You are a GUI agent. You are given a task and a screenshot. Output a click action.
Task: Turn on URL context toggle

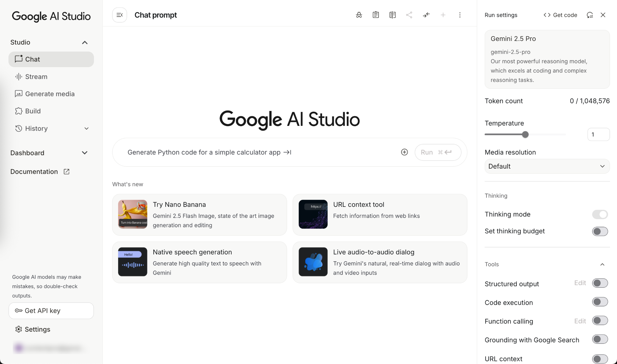coord(600,359)
